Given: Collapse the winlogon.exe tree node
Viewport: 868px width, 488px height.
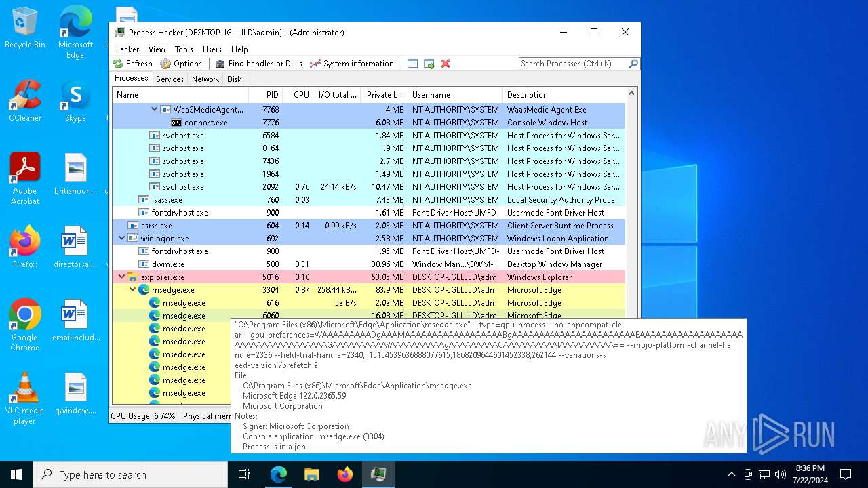Looking at the screenshot, I should tap(122, 238).
